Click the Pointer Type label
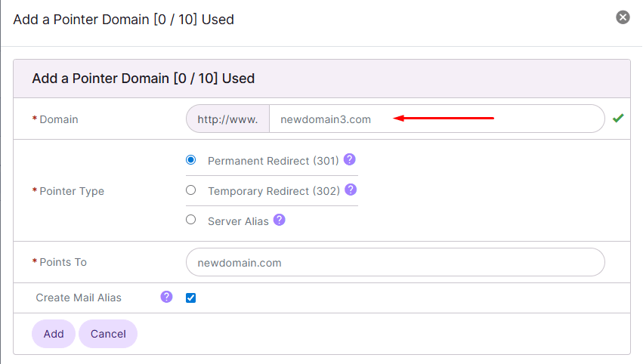Image resolution: width=643 pixels, height=364 pixels. 72,191
